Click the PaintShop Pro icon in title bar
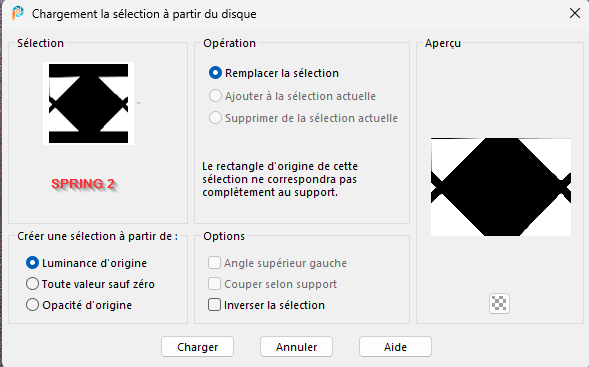This screenshot has height=367, width=589. [x=17, y=14]
